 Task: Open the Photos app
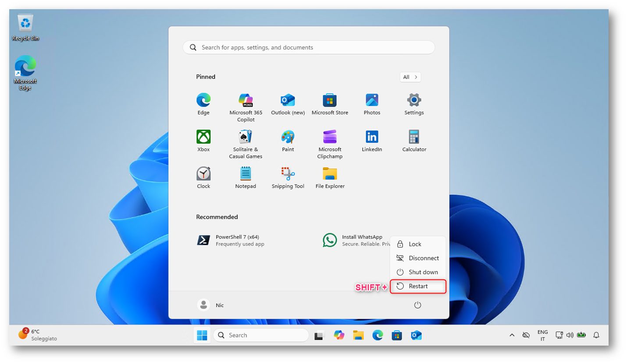click(372, 104)
